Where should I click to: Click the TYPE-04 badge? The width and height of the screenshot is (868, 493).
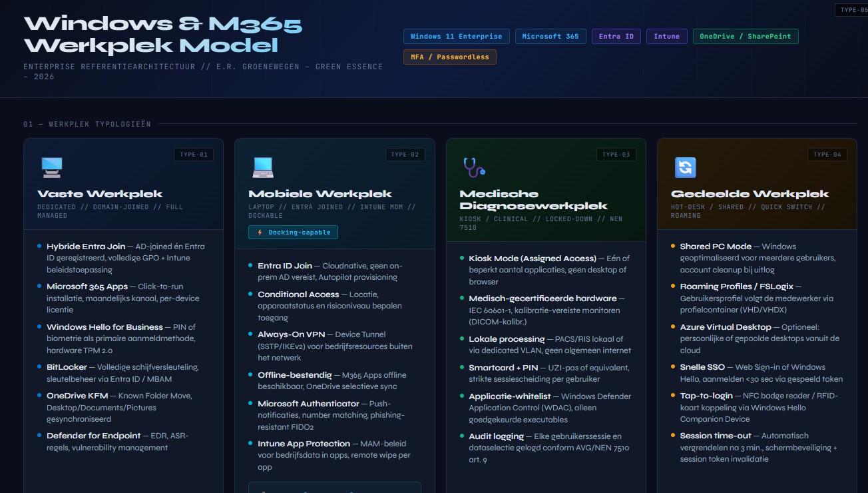827,155
